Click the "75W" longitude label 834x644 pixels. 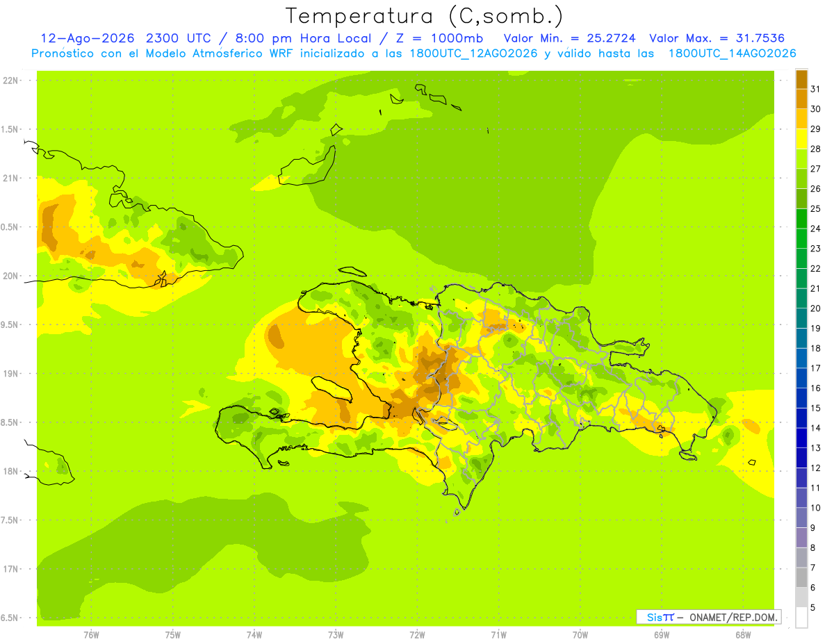(x=173, y=634)
